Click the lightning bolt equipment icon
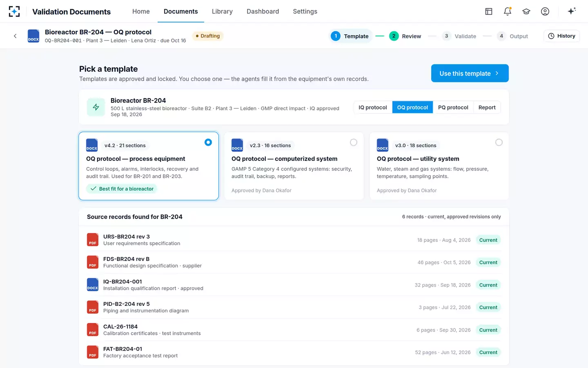This screenshot has height=368, width=588. click(96, 107)
